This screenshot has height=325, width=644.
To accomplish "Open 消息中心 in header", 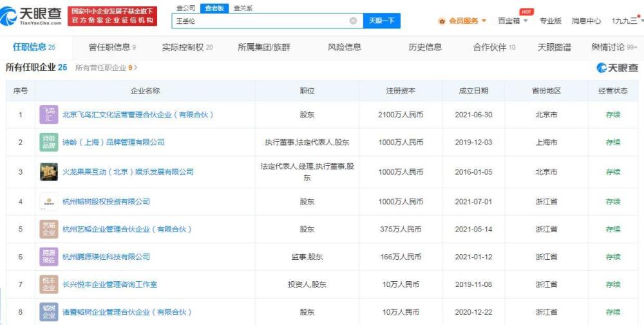I will [587, 21].
